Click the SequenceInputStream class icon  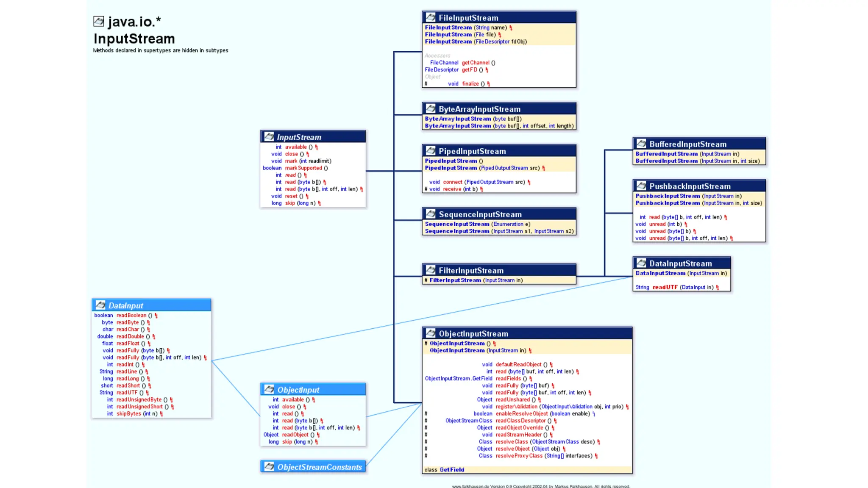coord(431,214)
